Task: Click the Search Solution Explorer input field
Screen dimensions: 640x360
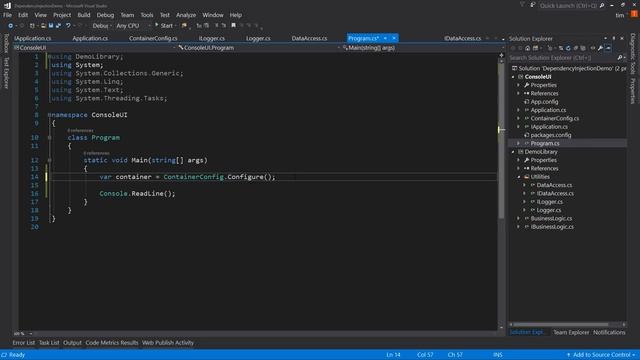Action: 562,58
